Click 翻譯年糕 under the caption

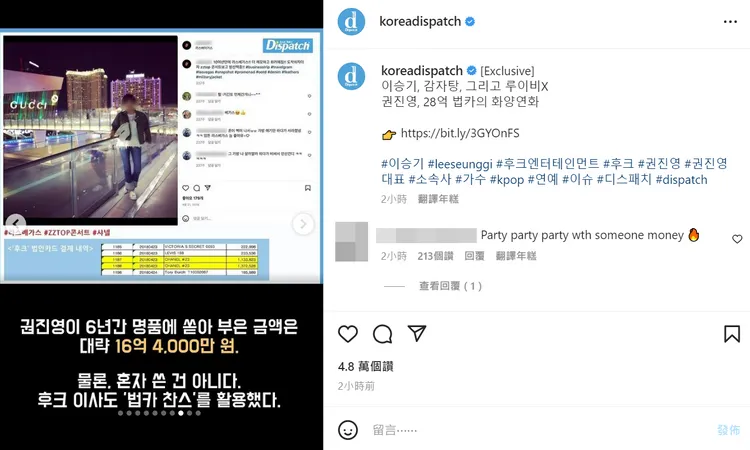pos(438,199)
